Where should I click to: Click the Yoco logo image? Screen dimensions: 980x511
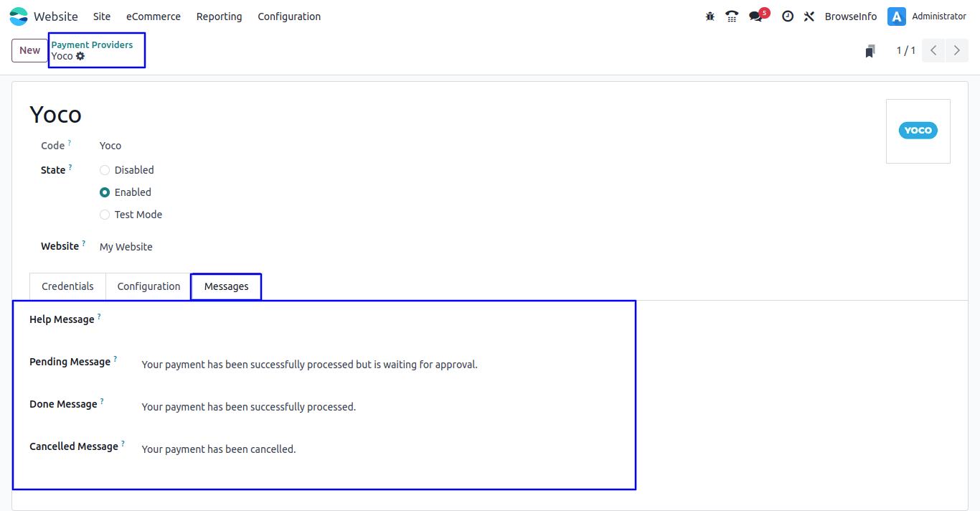918,131
